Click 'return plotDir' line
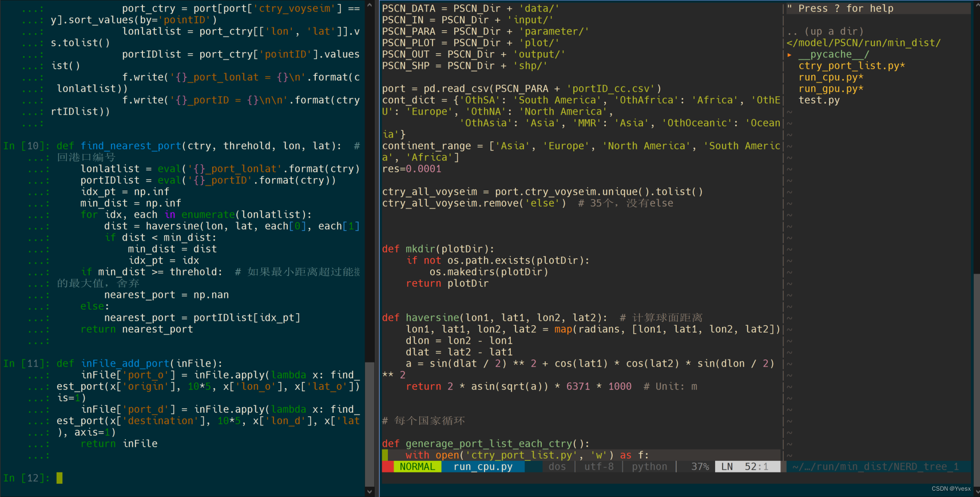Image resolution: width=980 pixels, height=497 pixels. tap(447, 283)
